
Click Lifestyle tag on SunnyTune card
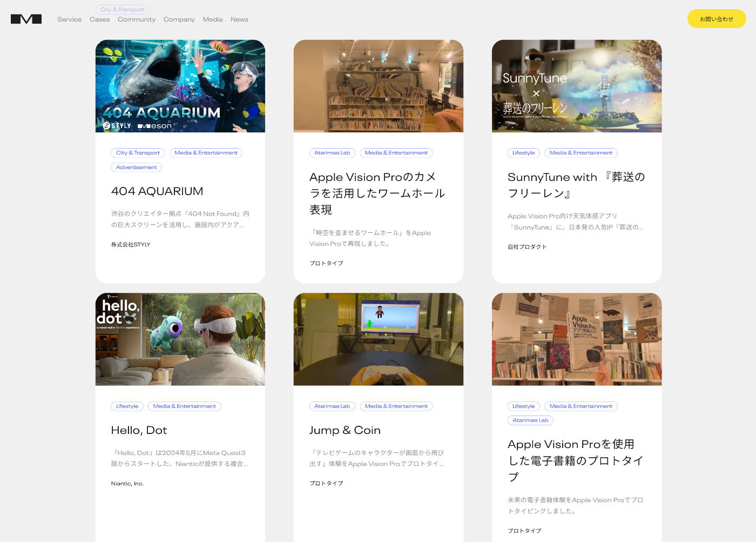(523, 153)
